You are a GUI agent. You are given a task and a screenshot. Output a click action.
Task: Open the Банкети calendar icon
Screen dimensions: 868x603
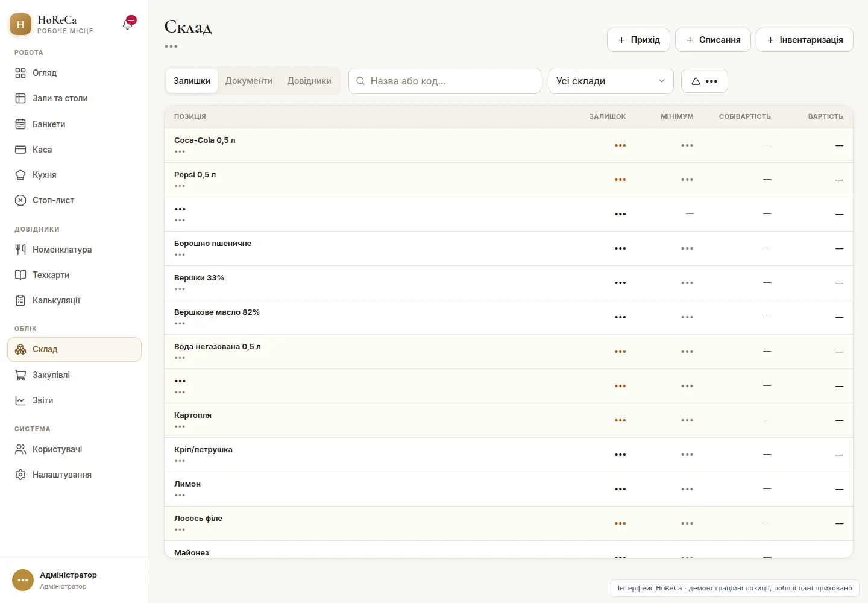point(20,124)
